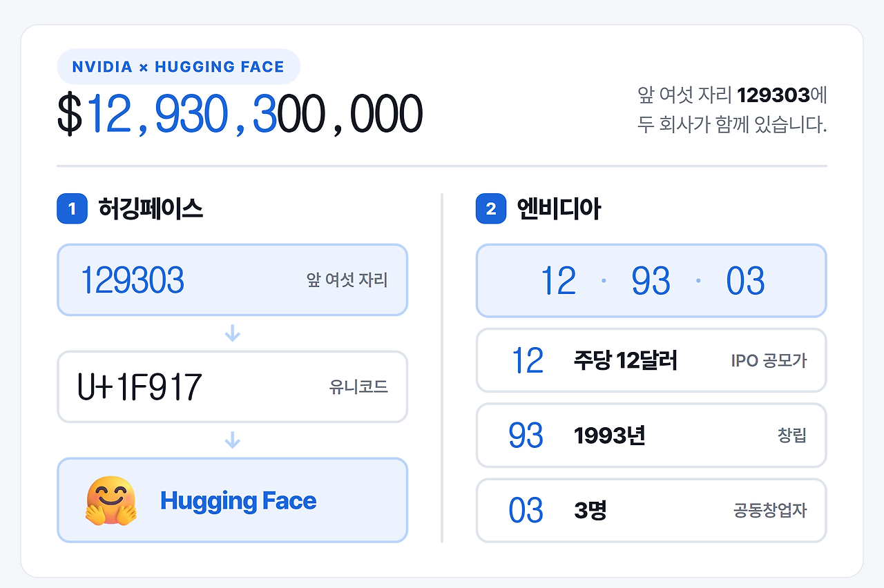Select the 129303 앞 여섯 자리 card
Image resolution: width=884 pixels, height=588 pixels.
coord(233,280)
